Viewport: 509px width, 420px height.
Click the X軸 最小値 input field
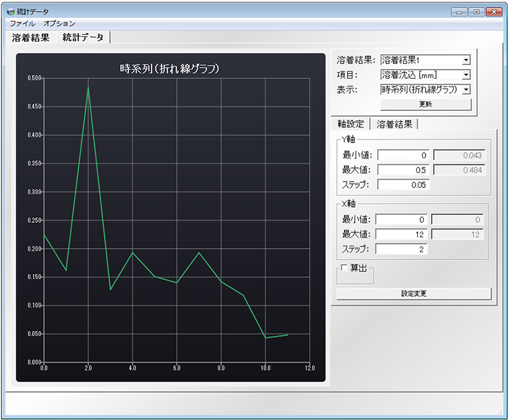(402, 219)
